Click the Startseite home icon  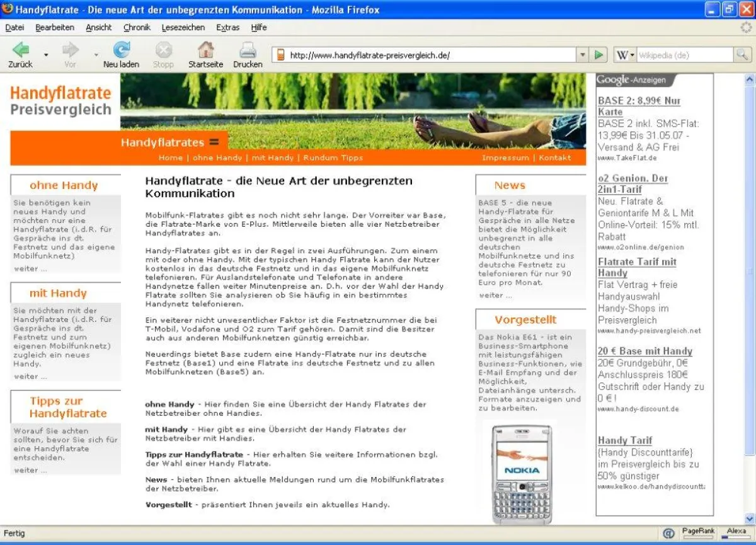(205, 50)
